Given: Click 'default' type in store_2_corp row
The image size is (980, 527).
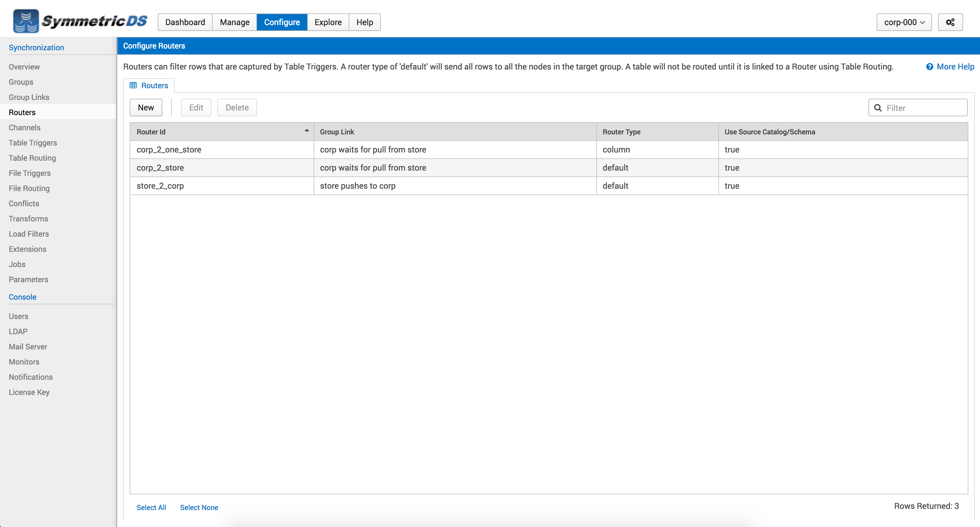Looking at the screenshot, I should (x=657, y=186).
